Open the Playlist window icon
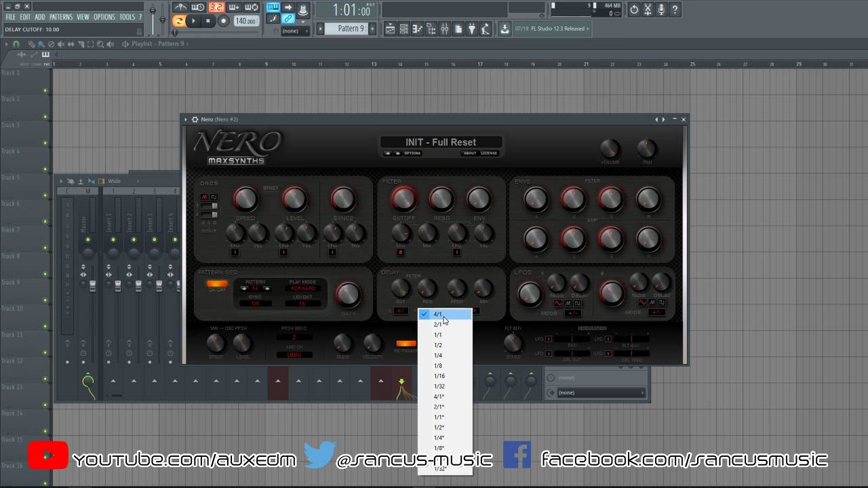Viewport: 868px width, 488px height. click(391, 28)
